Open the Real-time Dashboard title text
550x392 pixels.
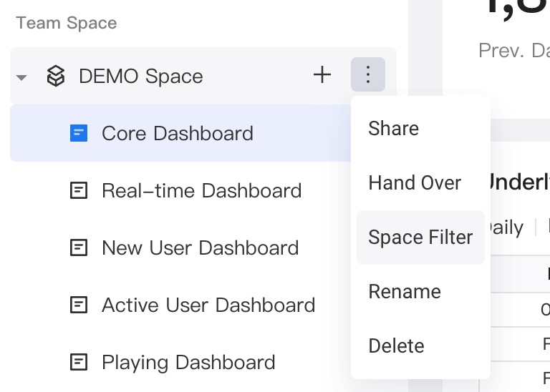(x=201, y=190)
